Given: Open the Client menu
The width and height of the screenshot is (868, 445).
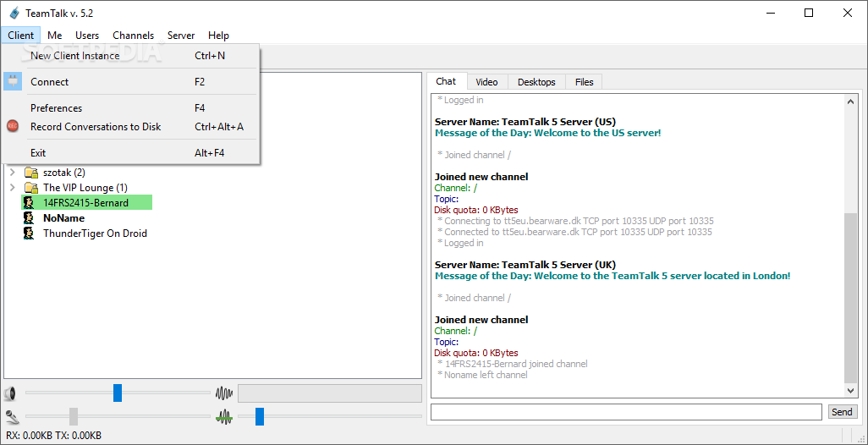Looking at the screenshot, I should (20, 35).
